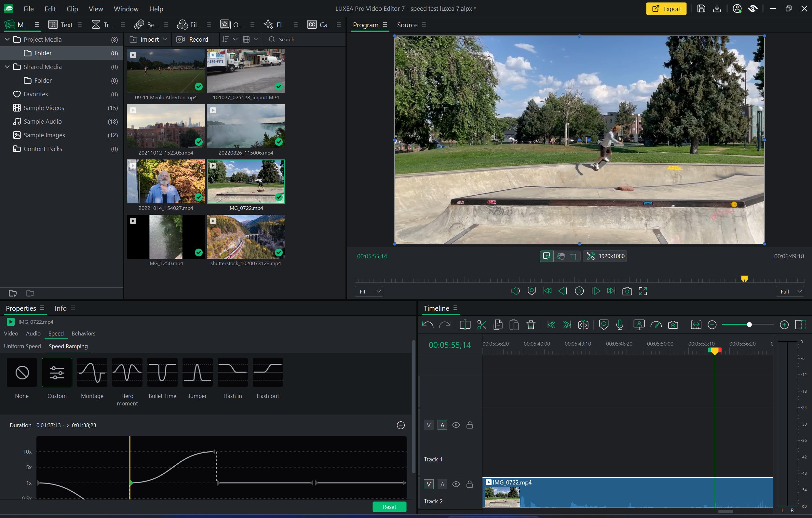Split the clip with the Scissors tool
The height and width of the screenshot is (518, 812).
click(481, 325)
